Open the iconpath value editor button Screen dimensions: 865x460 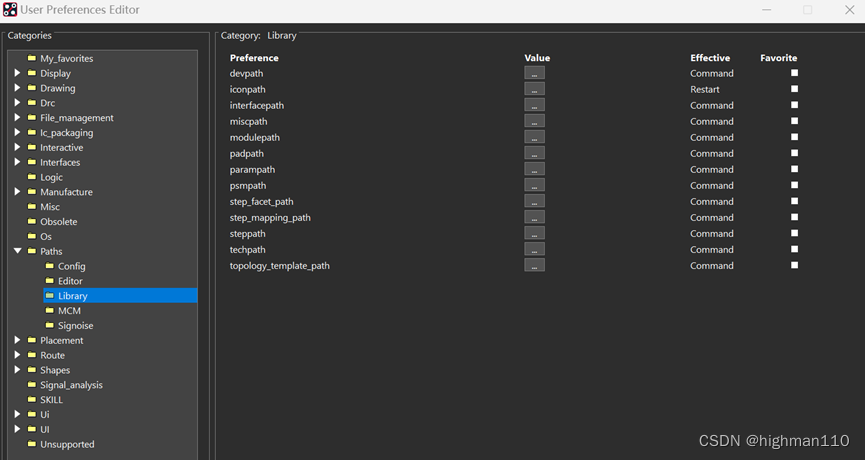(x=534, y=89)
